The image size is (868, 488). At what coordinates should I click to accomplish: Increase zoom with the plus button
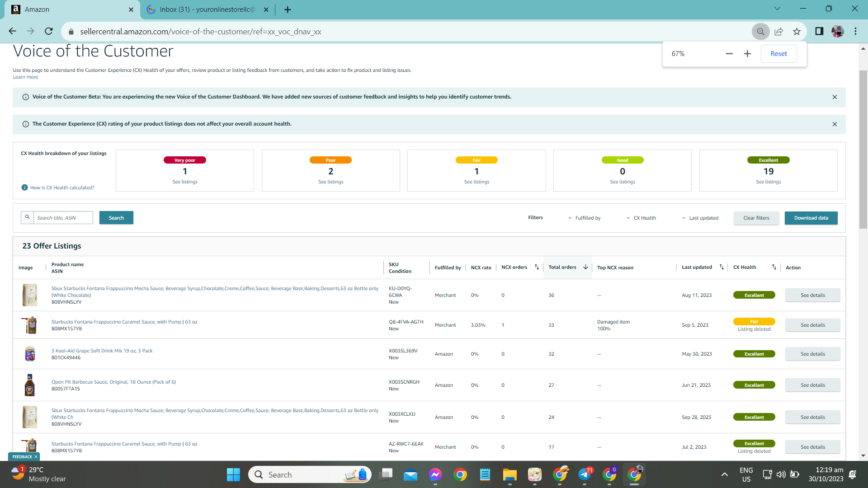point(747,54)
